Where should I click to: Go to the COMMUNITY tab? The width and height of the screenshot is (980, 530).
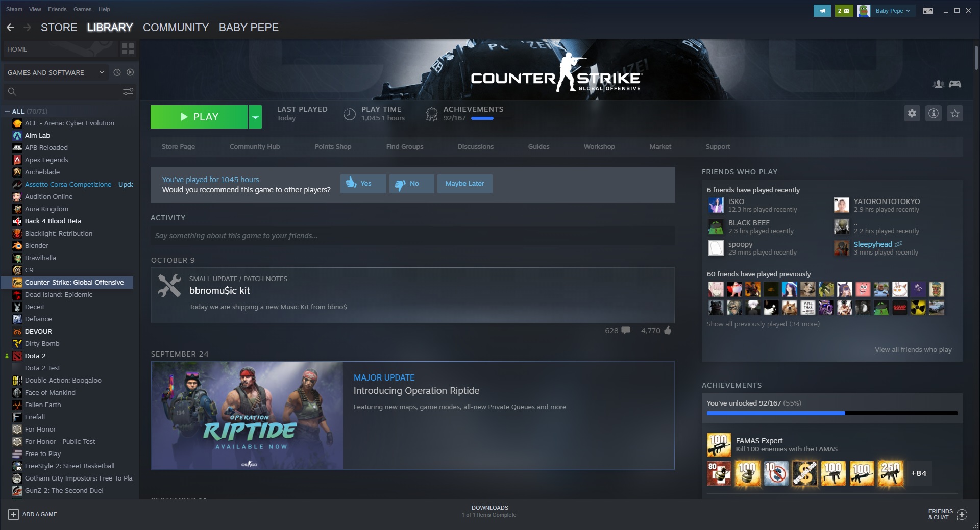176,28
